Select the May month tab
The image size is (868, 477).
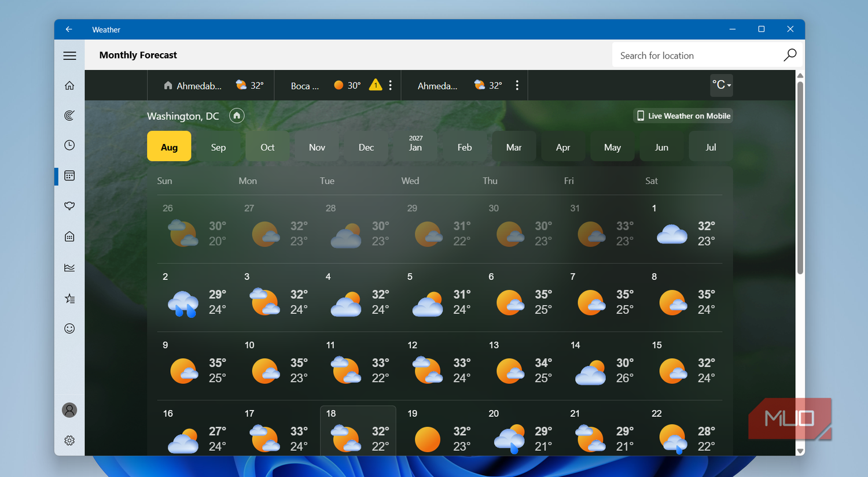coord(612,146)
